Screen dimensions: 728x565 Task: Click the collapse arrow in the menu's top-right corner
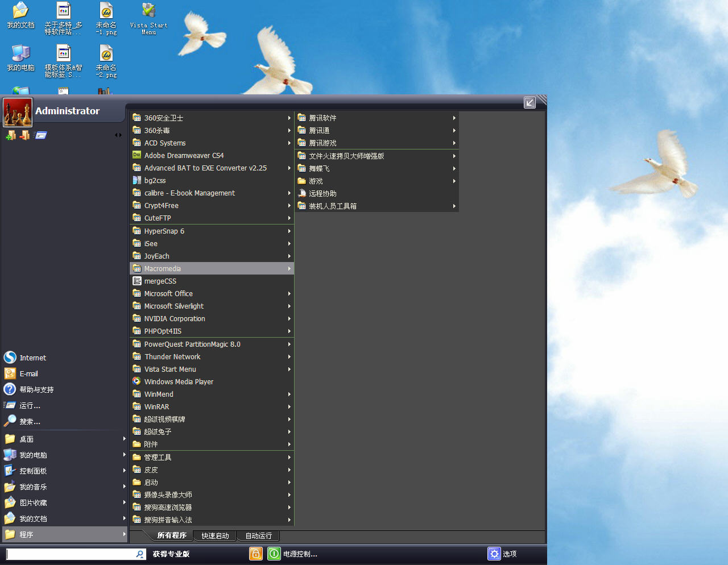coord(530,102)
